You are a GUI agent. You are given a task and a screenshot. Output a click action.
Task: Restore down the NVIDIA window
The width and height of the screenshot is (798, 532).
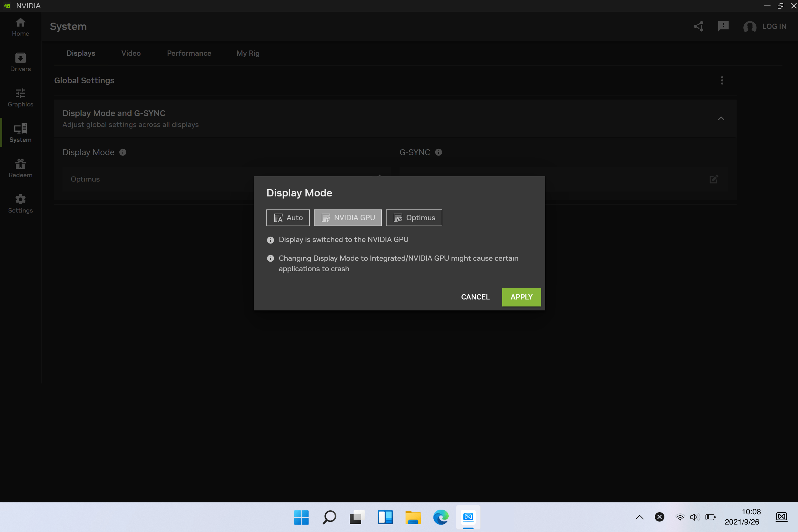780,6
